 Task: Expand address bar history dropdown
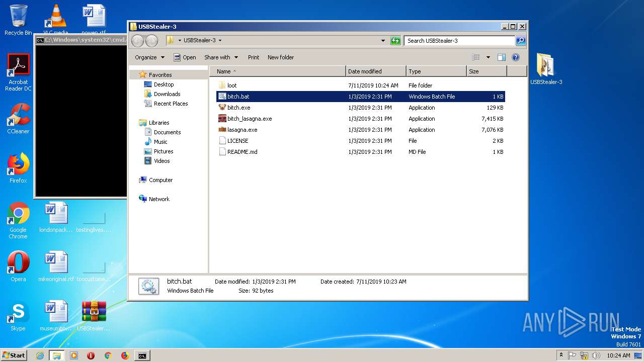point(383,41)
